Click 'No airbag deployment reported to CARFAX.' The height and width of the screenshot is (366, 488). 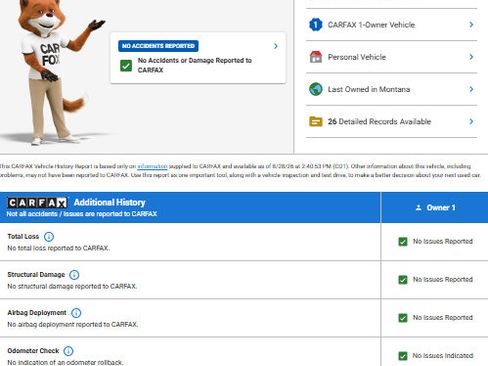tap(73, 324)
